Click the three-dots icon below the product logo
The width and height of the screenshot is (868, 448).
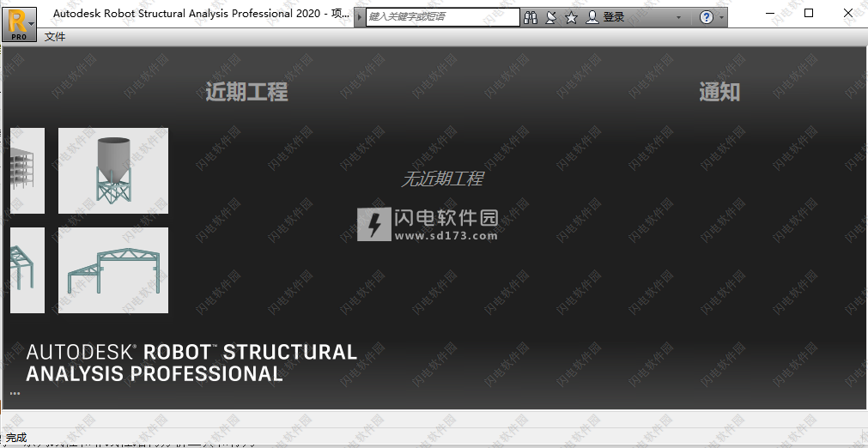click(15, 393)
